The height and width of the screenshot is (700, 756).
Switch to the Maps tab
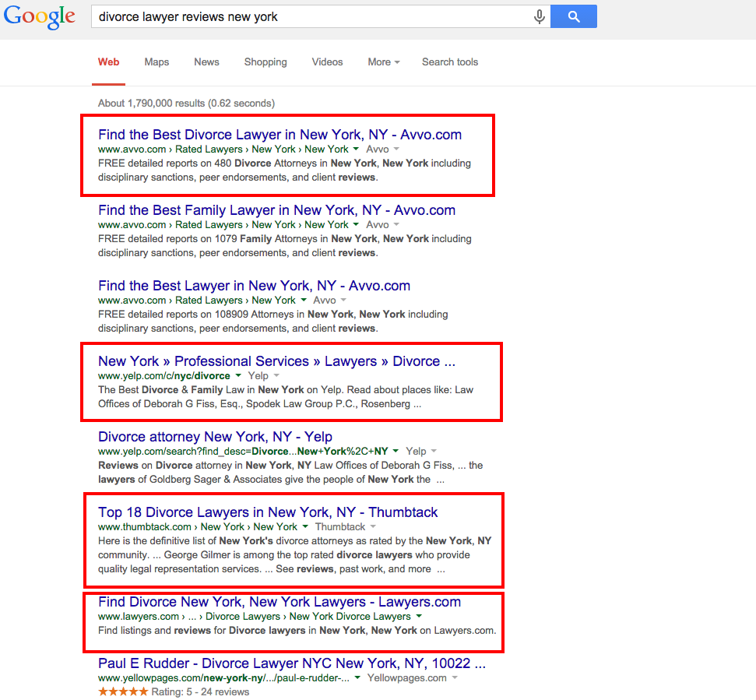[156, 62]
